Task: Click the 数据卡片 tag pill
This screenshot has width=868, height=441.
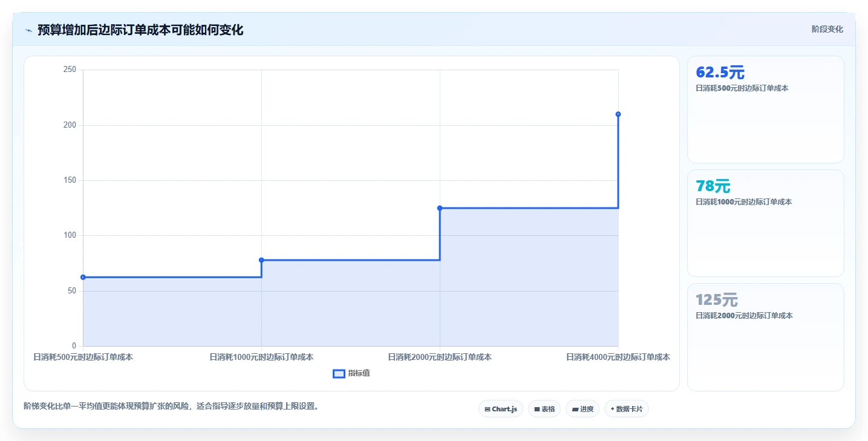Action: [627, 409]
